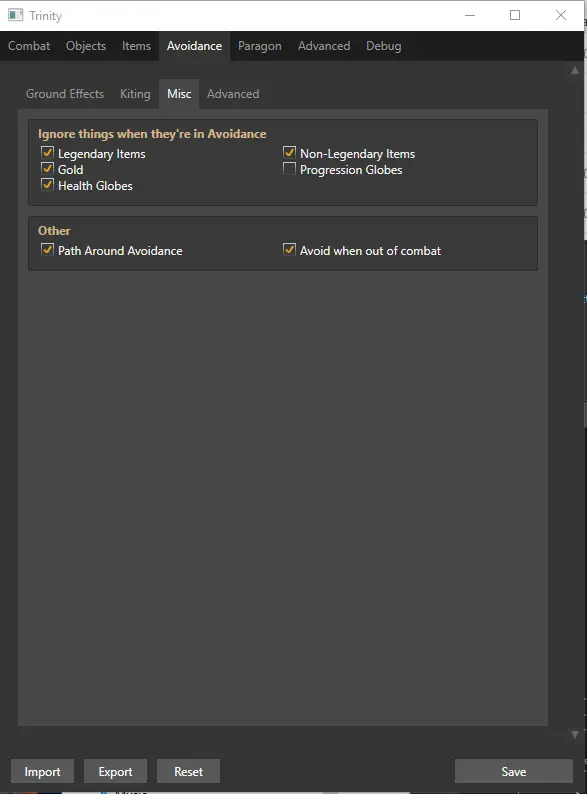Disable the Health Globes checkbox

pyautogui.click(x=47, y=185)
